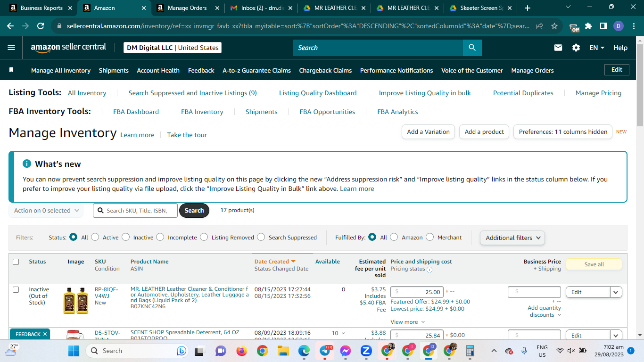Close the FEEDBACK tab with X

pos(45,334)
